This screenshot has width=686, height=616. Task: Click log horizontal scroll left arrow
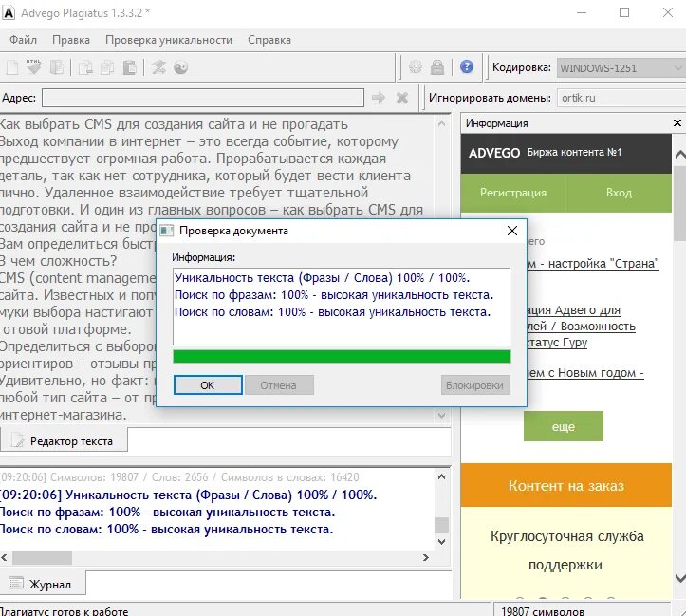point(5,557)
